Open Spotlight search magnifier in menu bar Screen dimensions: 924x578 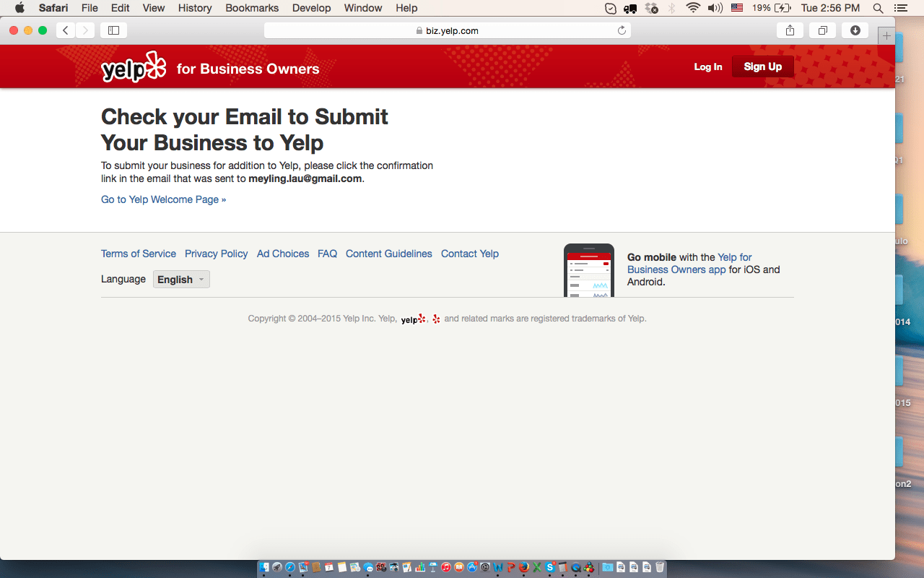(x=879, y=8)
